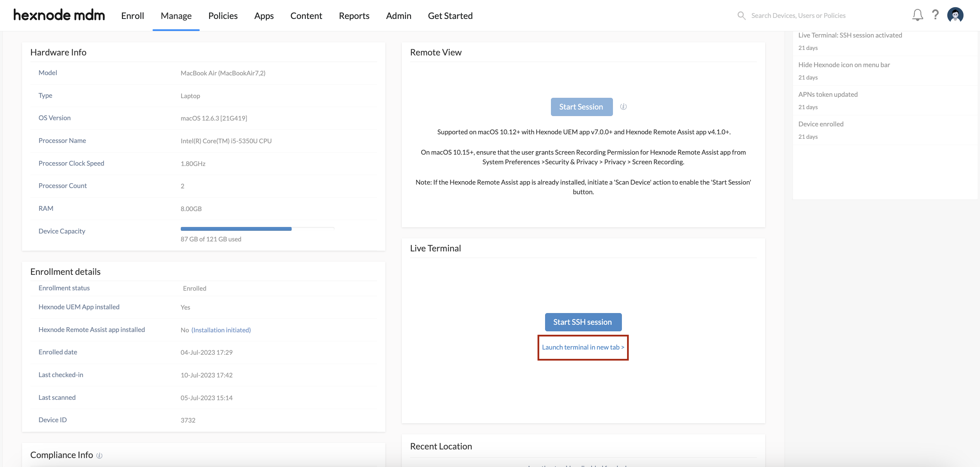The height and width of the screenshot is (467, 980).
Task: Click the Device Capacity usage bar
Action: pyautogui.click(x=258, y=229)
